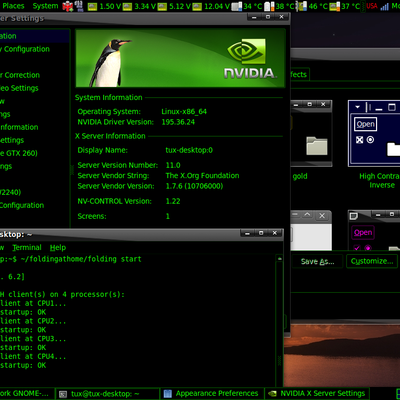Maximize the NVIDIA X Server Settings window
The image size is (400, 400).
[x=268, y=17]
